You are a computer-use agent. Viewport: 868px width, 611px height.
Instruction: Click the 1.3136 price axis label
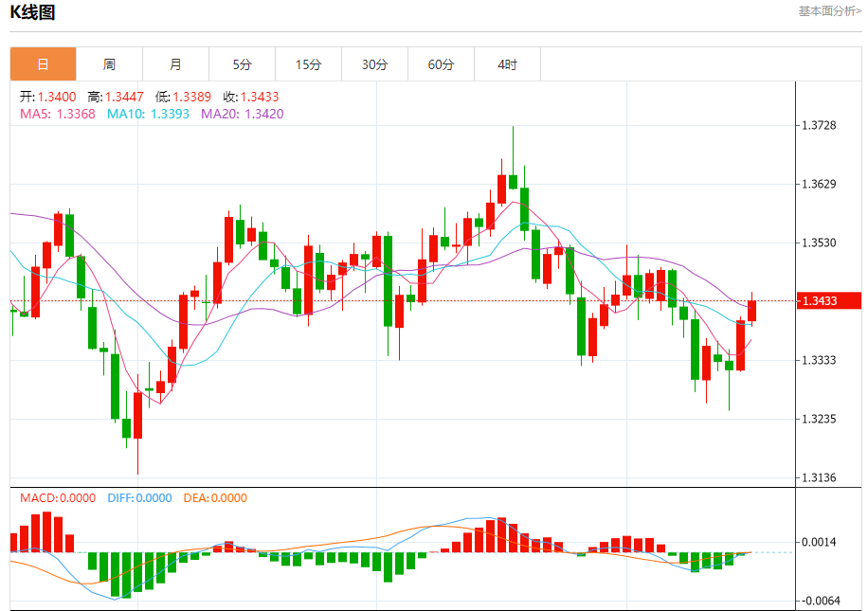820,477
